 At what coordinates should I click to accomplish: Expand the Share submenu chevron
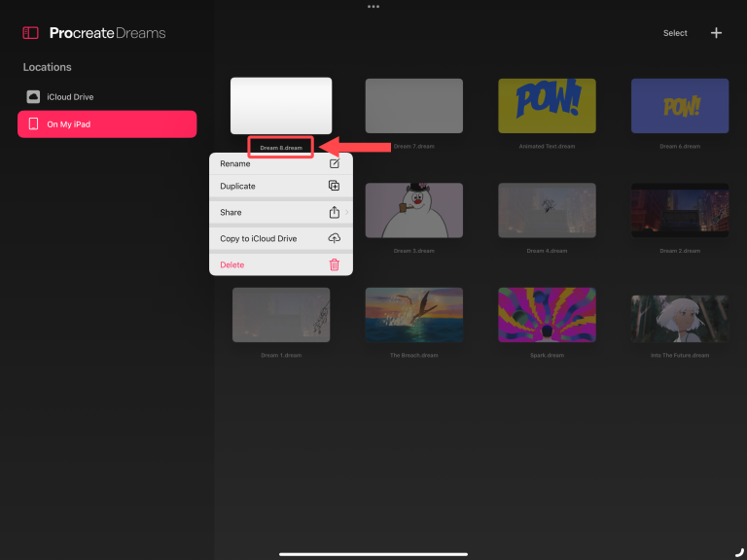point(347,212)
